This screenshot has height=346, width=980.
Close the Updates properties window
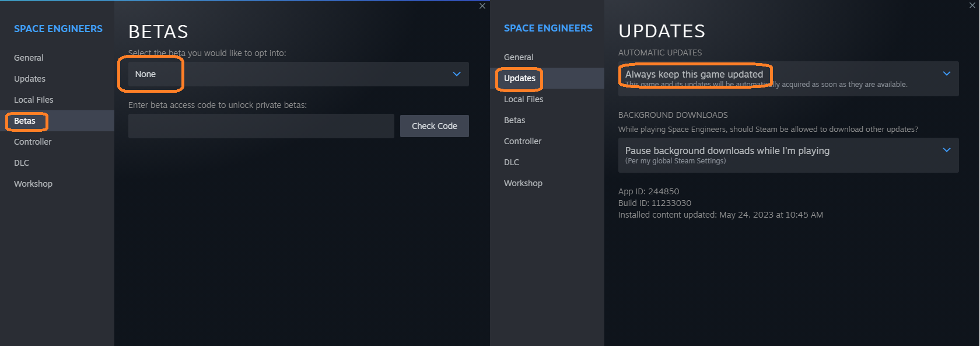[x=972, y=5]
